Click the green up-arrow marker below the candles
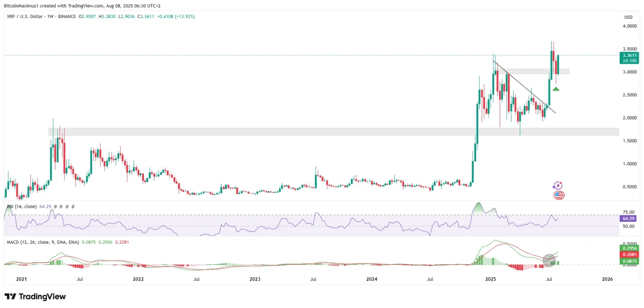This screenshot has width=644, height=308. pos(556,89)
